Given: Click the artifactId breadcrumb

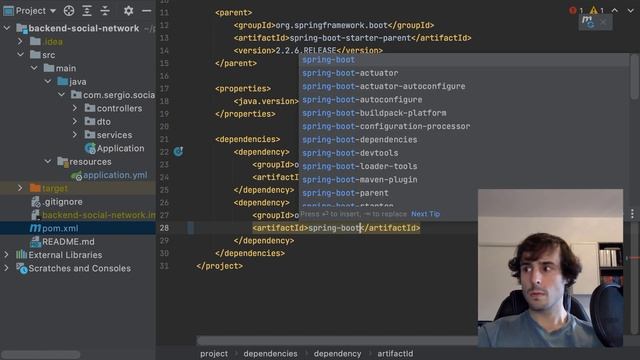Looking at the screenshot, I should click(395, 353).
